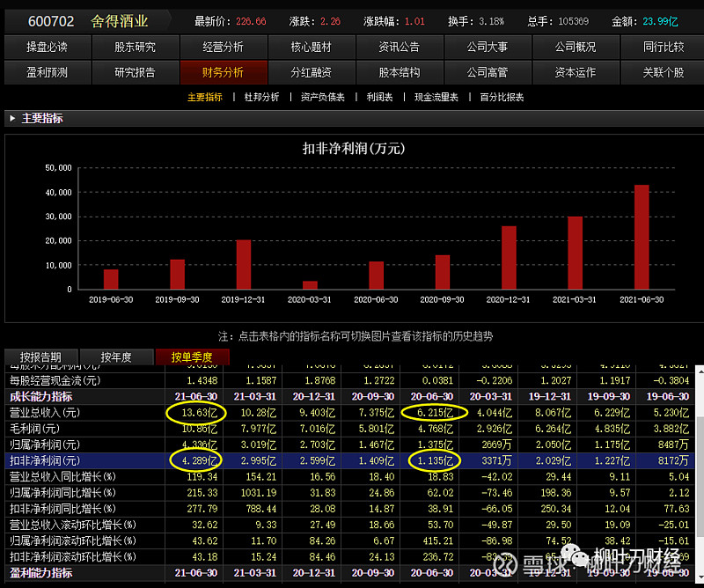This screenshot has height=588, width=704.
Task: Select the 主要指标 sub-link
Action: pyautogui.click(x=205, y=97)
